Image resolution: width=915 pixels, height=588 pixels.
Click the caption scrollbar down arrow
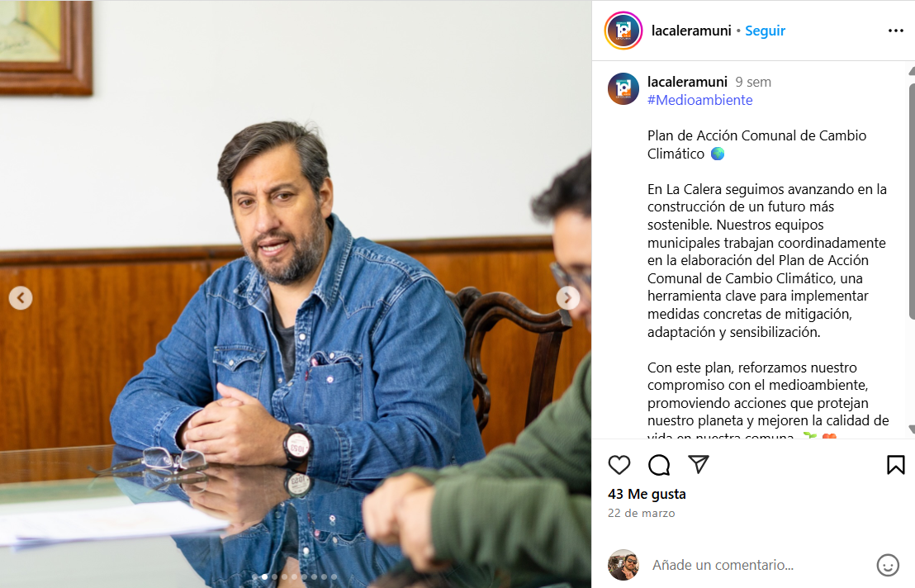pos(912,430)
